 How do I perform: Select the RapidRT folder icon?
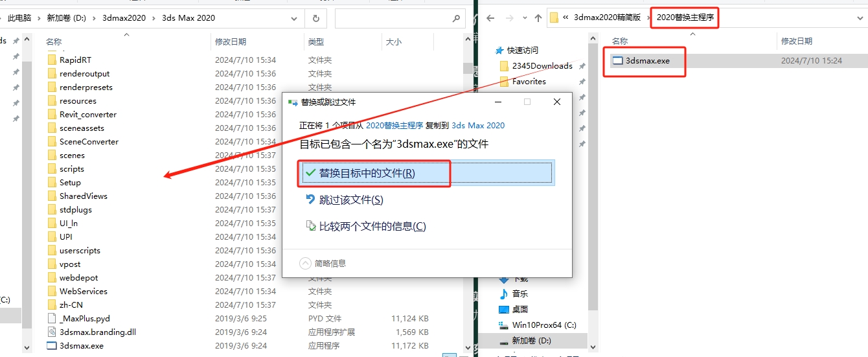(52, 60)
